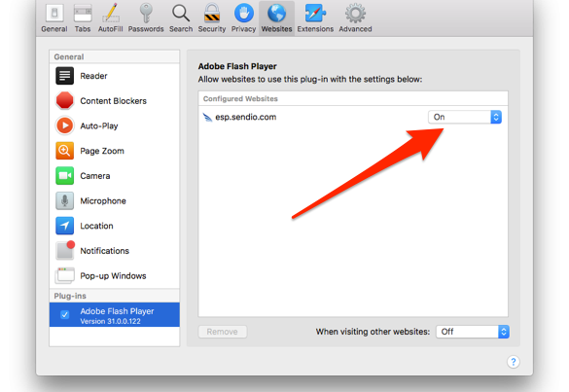Uncheck the Adobe Flash Player plug-in checkbox

tap(65, 315)
